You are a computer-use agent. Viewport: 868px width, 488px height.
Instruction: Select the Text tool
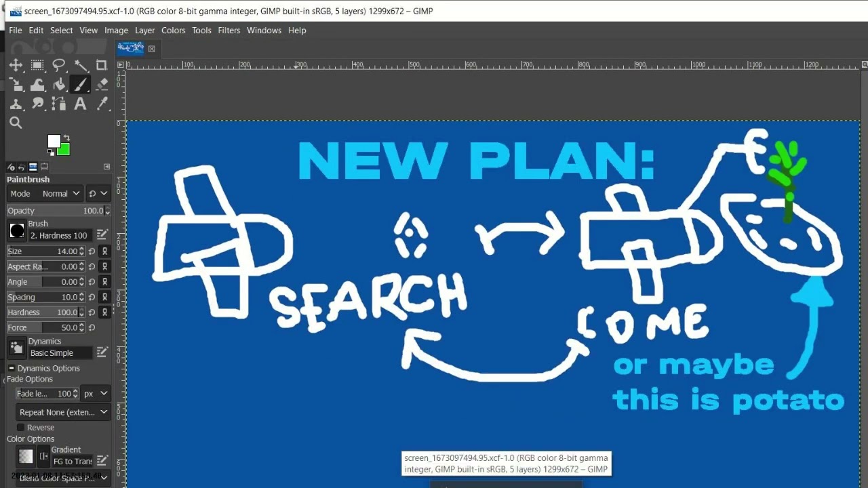81,104
